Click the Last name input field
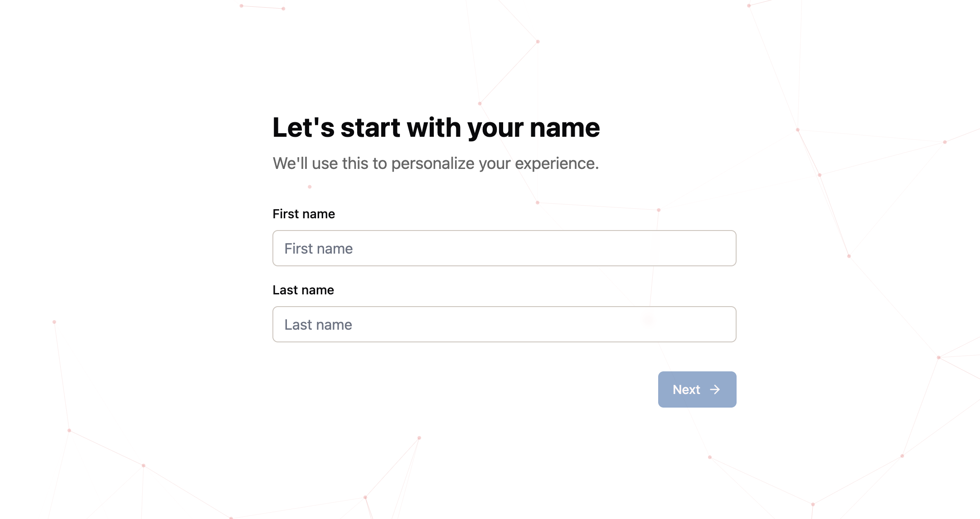The image size is (980, 519). [x=504, y=324]
